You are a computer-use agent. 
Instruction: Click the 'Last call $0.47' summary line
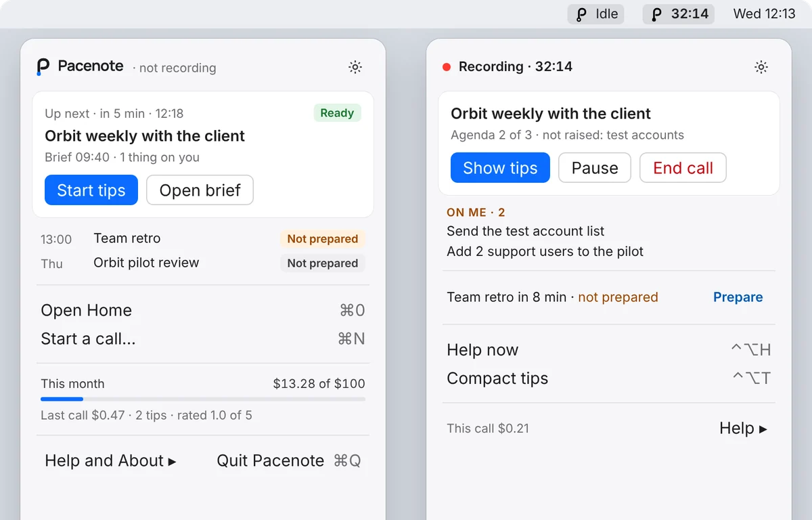click(146, 416)
